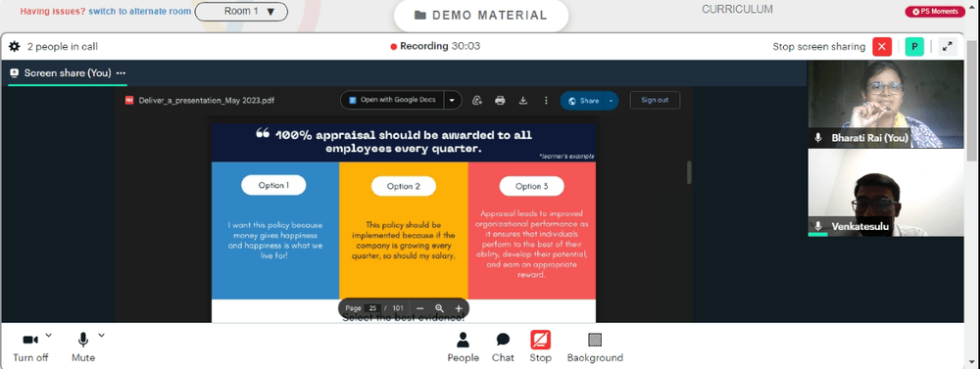The width and height of the screenshot is (980, 369).
Task: Turn off the camera
Action: point(30,346)
